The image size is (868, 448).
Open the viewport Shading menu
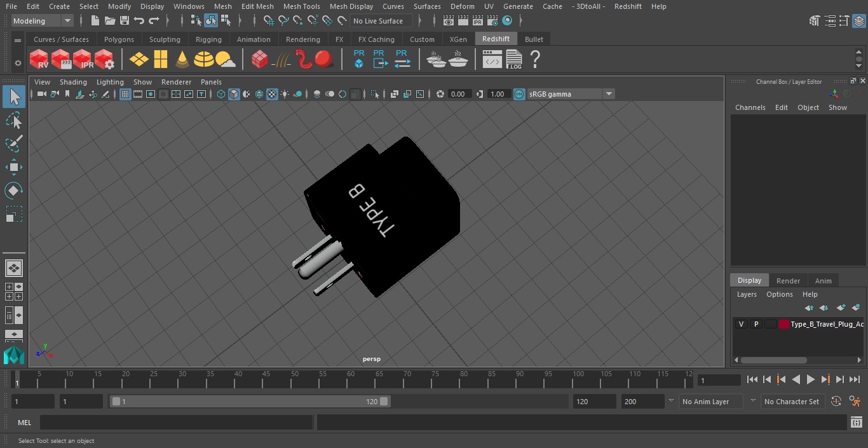[x=73, y=82]
